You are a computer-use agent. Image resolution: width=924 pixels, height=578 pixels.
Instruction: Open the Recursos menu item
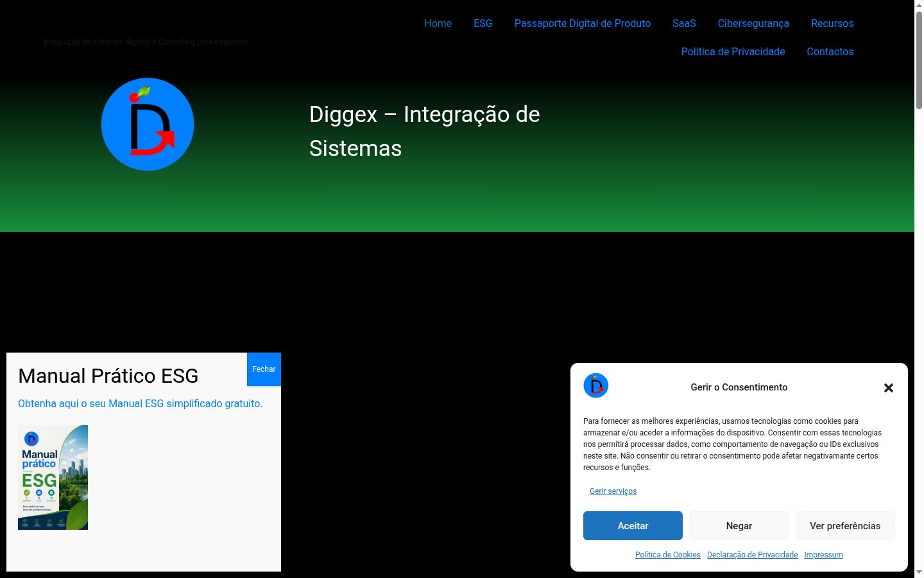[832, 23]
